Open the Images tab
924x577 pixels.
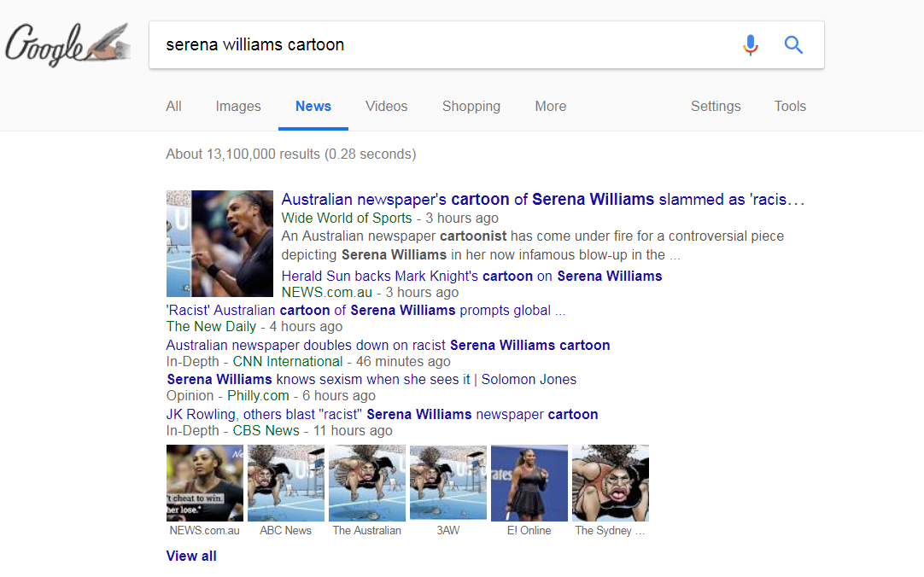[x=238, y=107]
